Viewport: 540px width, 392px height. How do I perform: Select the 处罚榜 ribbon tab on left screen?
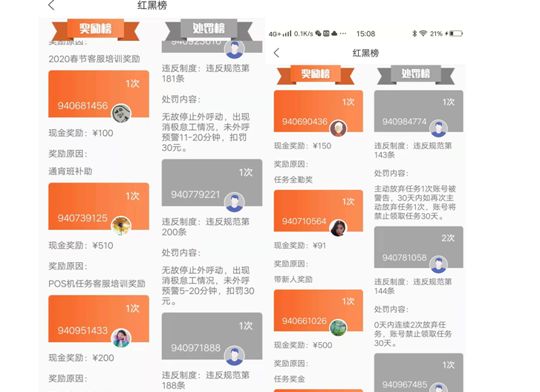click(x=209, y=29)
